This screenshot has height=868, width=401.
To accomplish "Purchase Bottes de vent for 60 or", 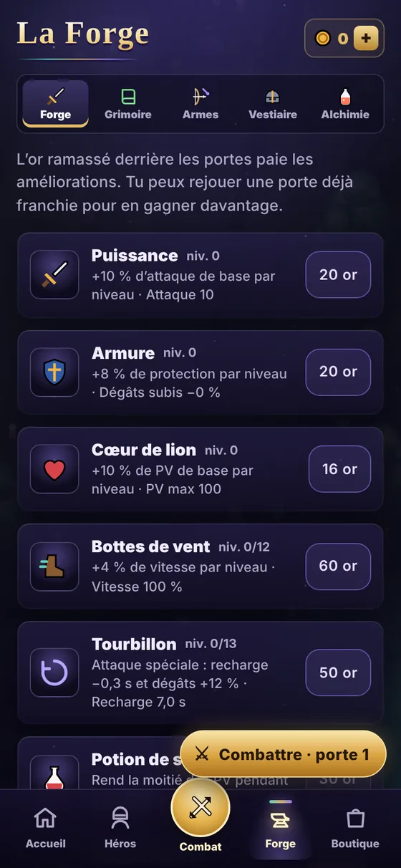I will point(338,566).
